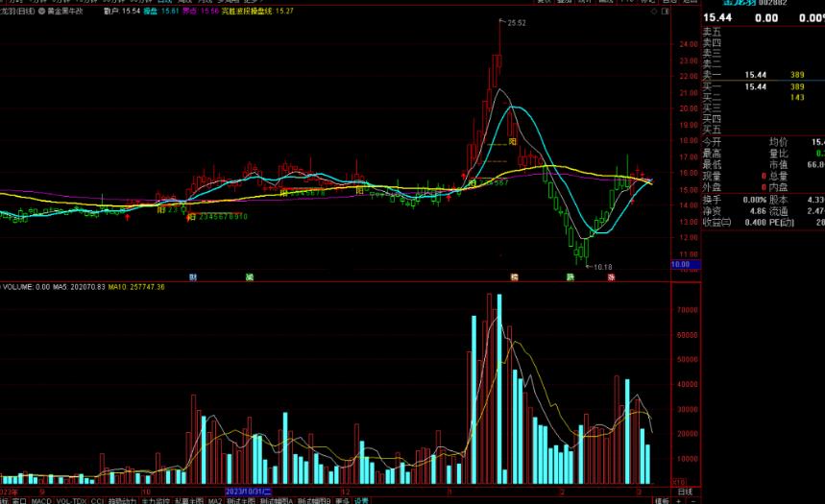This screenshot has width=825, height=504.
Task: Click the 散户: 15.54 indicator value
Action: point(122,11)
